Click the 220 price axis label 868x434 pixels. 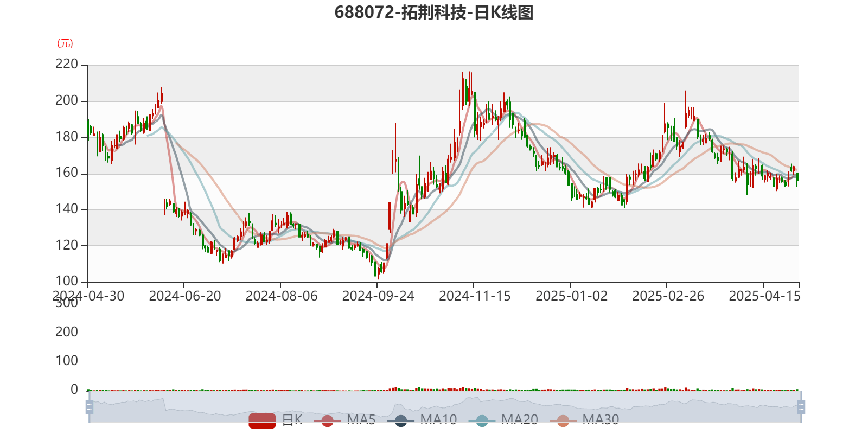pos(67,65)
